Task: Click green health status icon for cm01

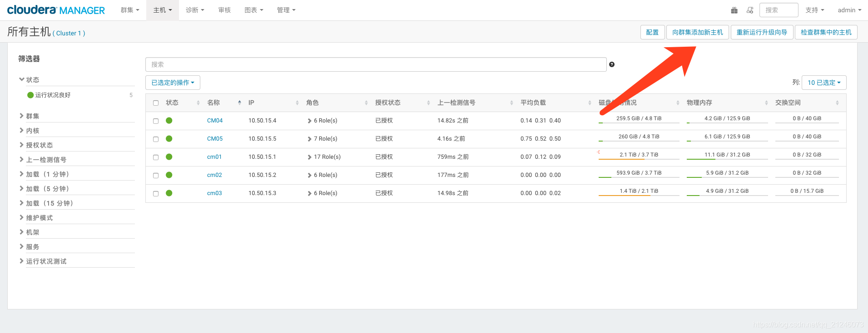Action: (169, 157)
